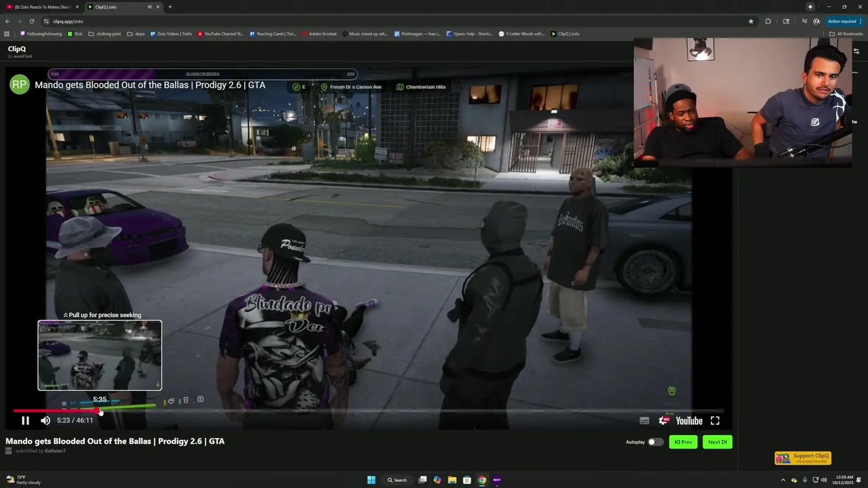Open video on YouTube via logo
The image size is (868, 488).
(x=689, y=421)
